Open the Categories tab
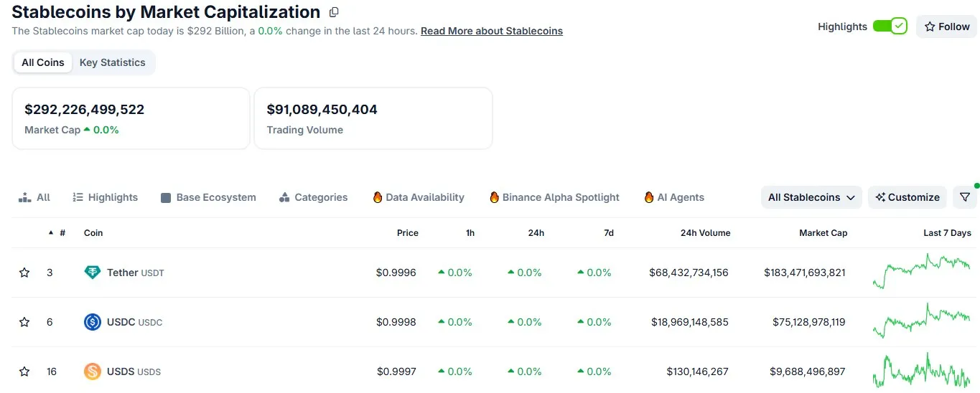The height and width of the screenshot is (393, 980). tap(313, 197)
